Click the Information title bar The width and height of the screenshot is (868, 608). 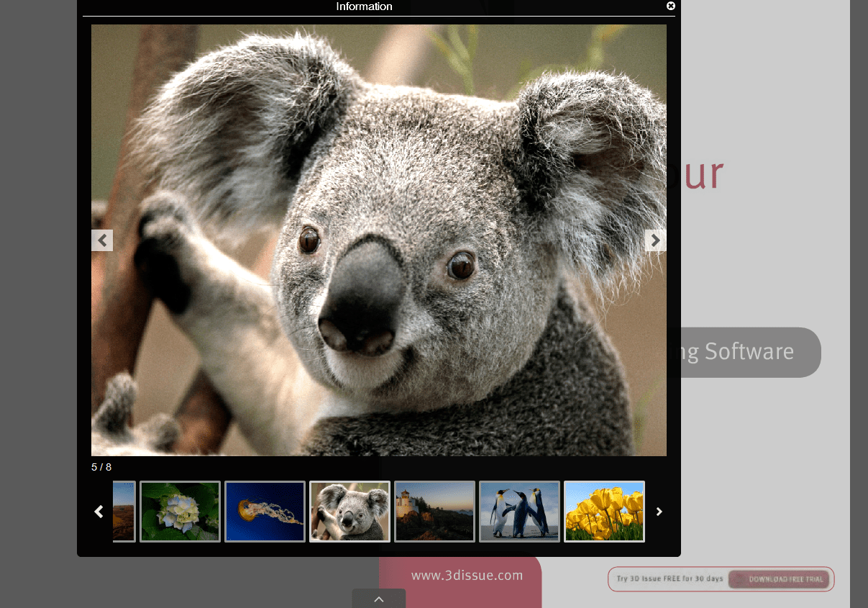click(363, 6)
